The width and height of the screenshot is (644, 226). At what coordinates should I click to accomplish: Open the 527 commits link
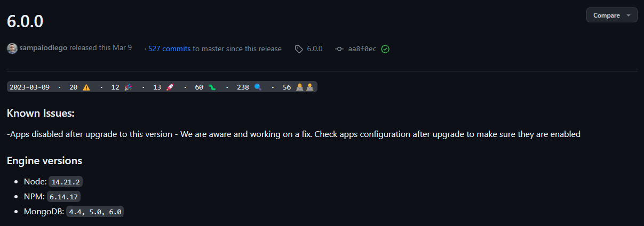169,49
